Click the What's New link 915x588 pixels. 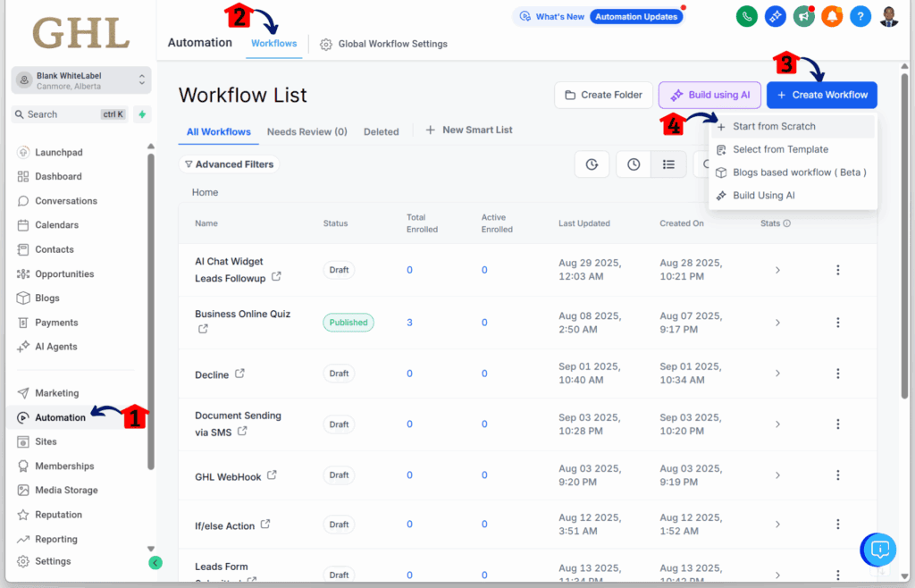click(552, 17)
